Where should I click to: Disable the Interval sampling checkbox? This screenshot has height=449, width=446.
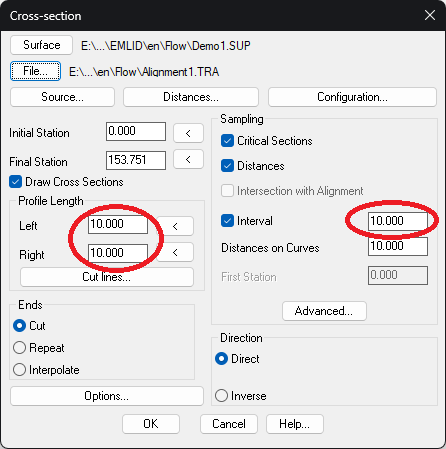point(227,221)
